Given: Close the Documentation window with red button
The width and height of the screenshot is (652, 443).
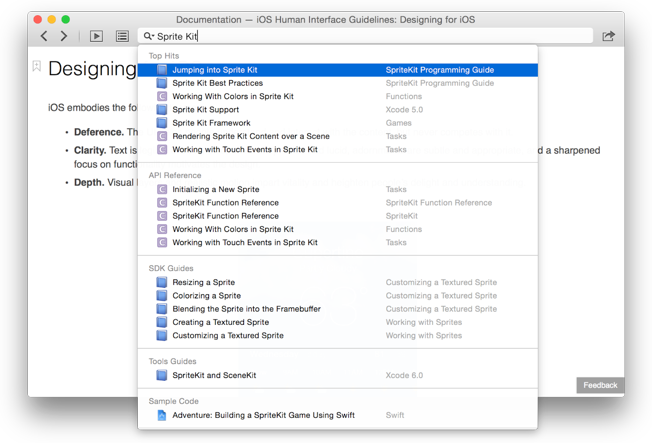Looking at the screenshot, I should pos(38,20).
